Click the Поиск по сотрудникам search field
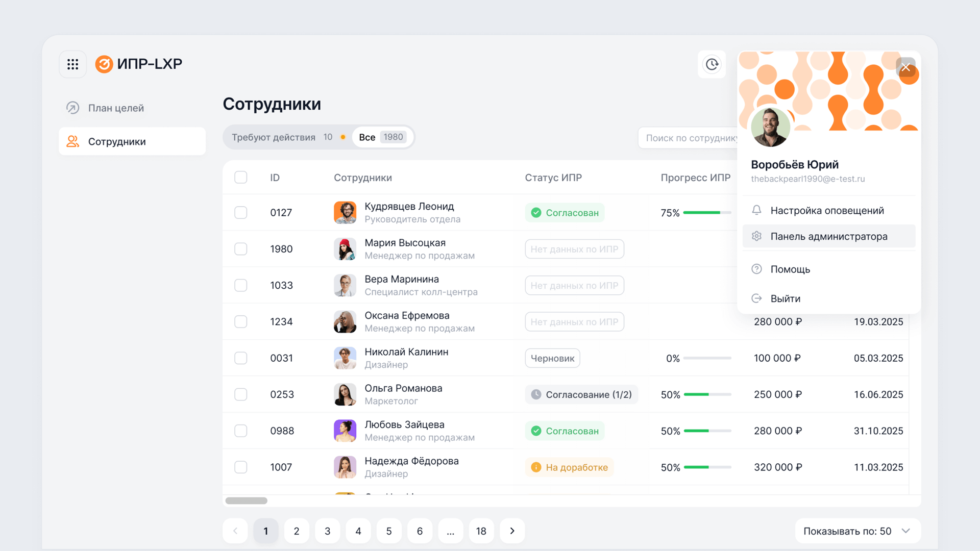This screenshot has height=551, width=980. (x=688, y=138)
